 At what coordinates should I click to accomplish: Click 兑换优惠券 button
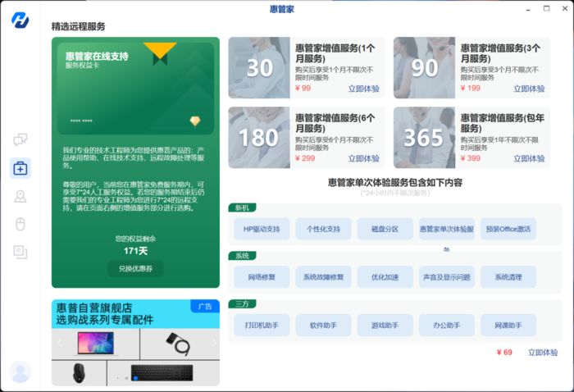click(x=135, y=269)
